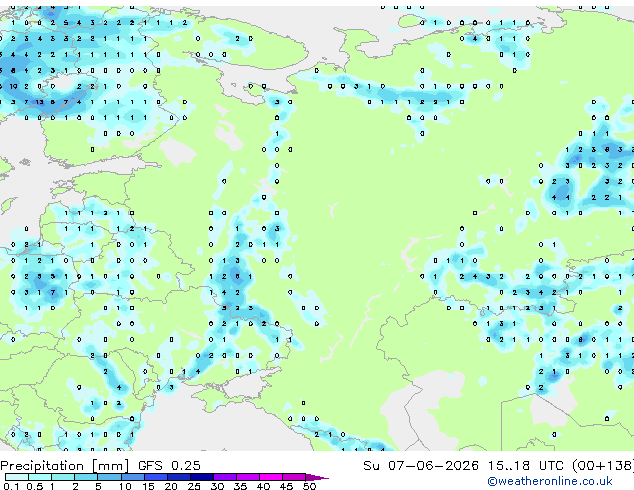Select legend swatch between 2 and 5
634x490 pixels.
[86, 477]
